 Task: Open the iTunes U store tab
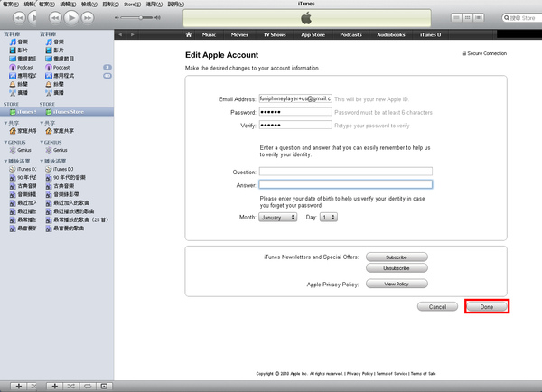(430, 34)
